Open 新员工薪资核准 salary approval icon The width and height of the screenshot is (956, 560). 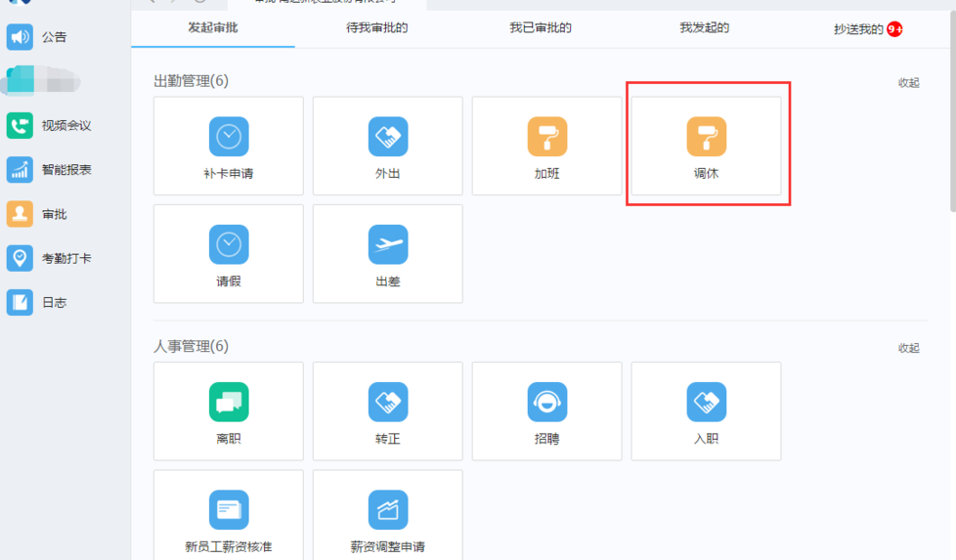click(229, 510)
